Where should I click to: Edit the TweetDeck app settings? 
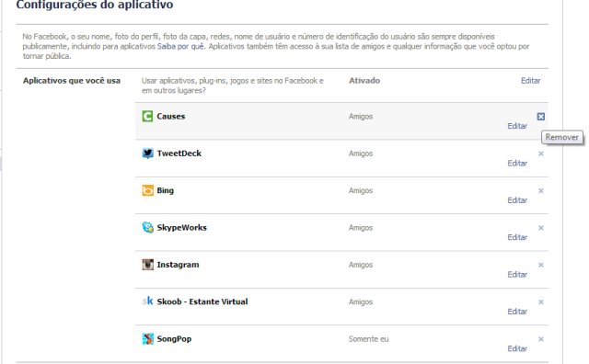pyautogui.click(x=517, y=164)
